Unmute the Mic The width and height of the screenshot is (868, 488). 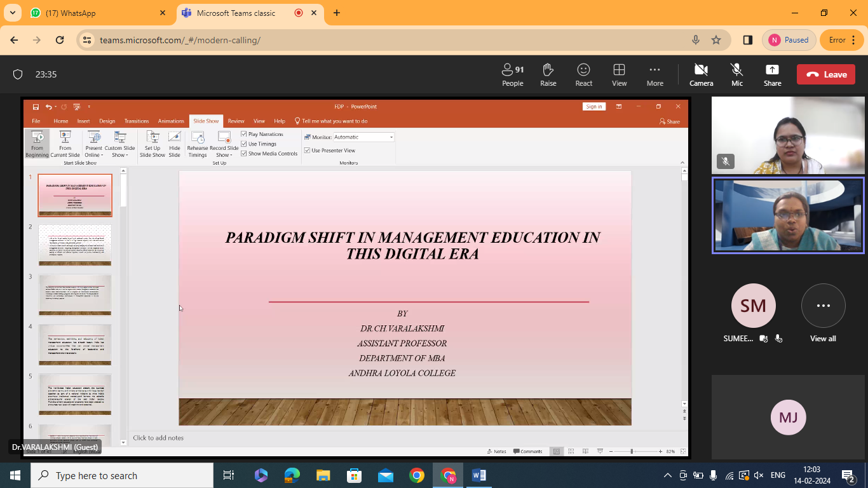[736, 74]
